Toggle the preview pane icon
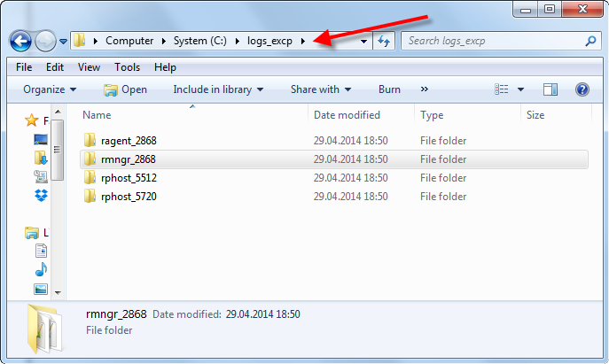609x364 pixels. point(550,89)
